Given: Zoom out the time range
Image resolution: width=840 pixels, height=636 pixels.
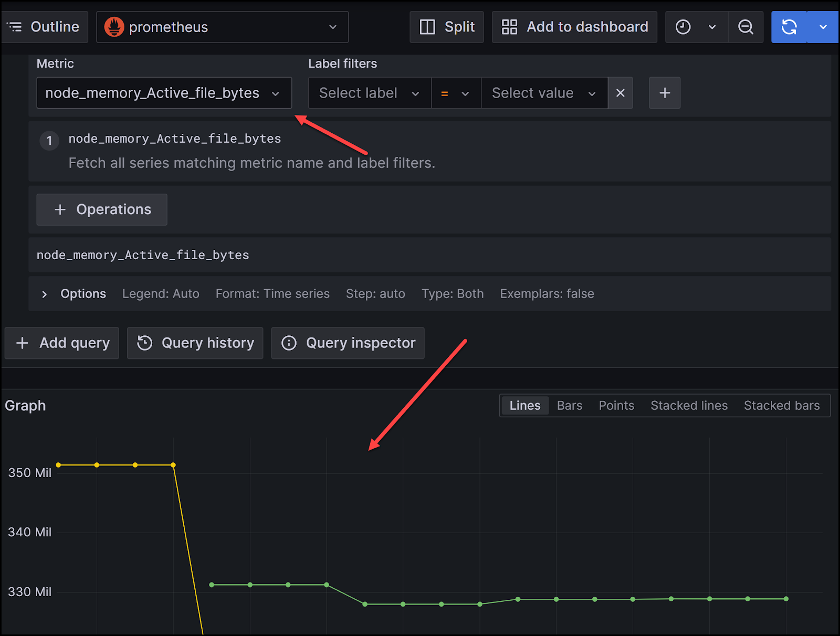Looking at the screenshot, I should coord(746,27).
